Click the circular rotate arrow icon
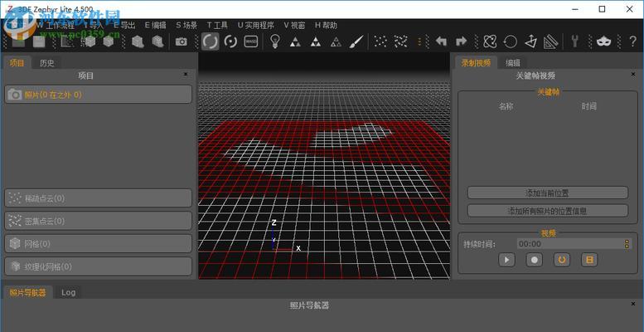This screenshot has width=644, height=332. point(511,41)
